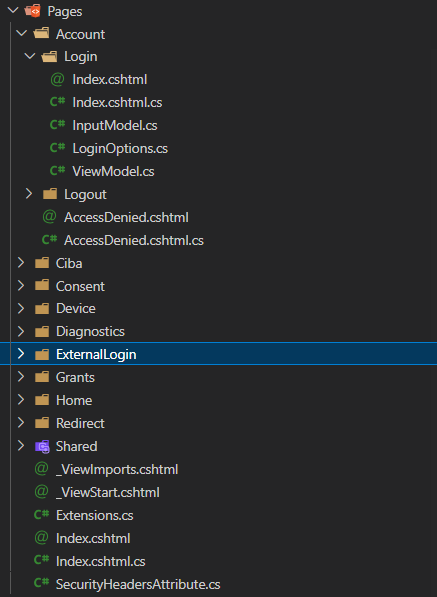Open the InputModel.cs file
Screen dimensions: 437x597
coord(115,126)
